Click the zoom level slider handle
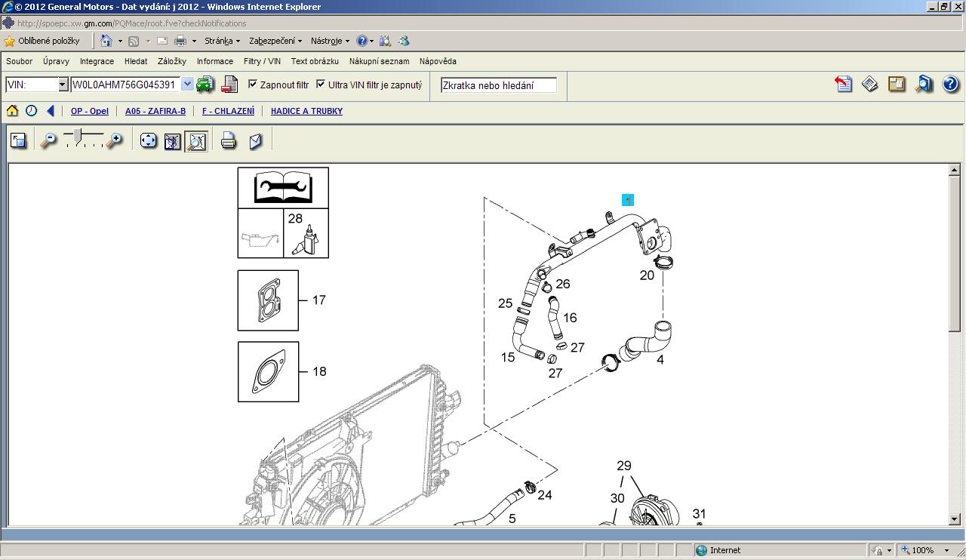Screen dimensions: 966x560 click(x=78, y=137)
